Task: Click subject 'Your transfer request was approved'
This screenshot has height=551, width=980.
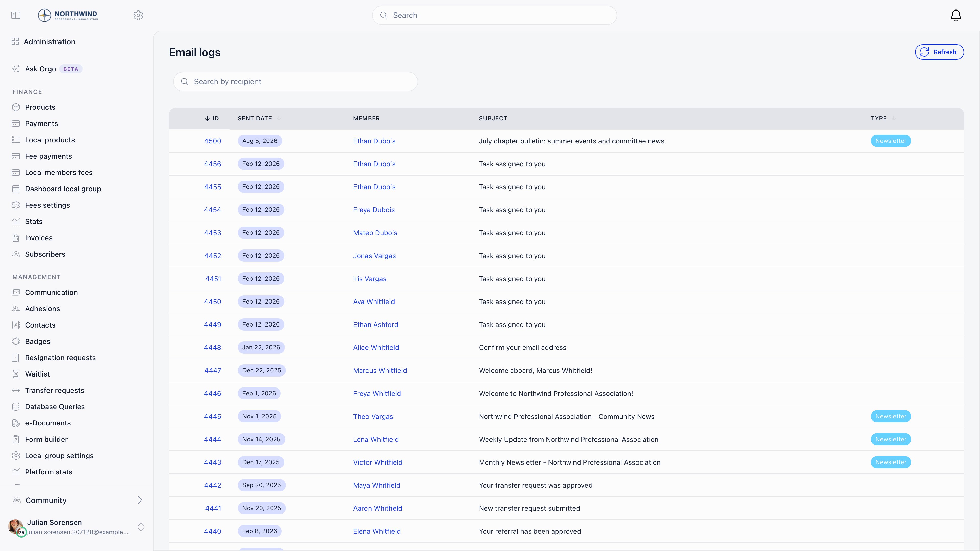Action: pos(535,485)
